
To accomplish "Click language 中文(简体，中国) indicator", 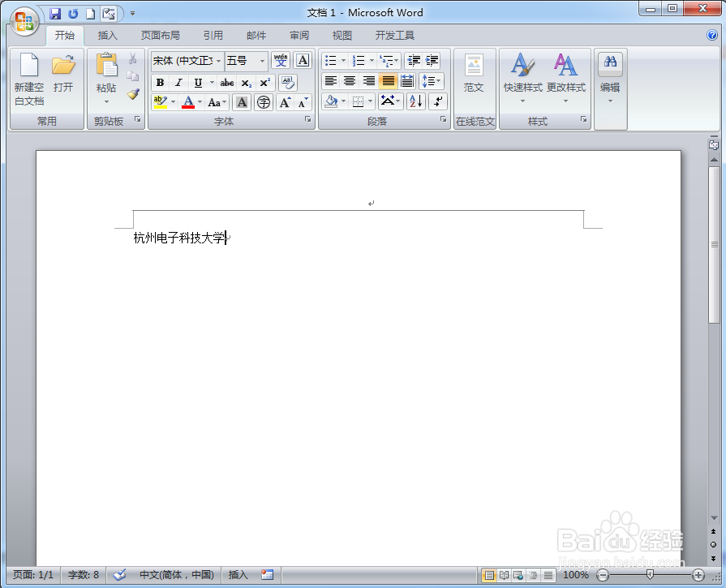I will click(177, 575).
